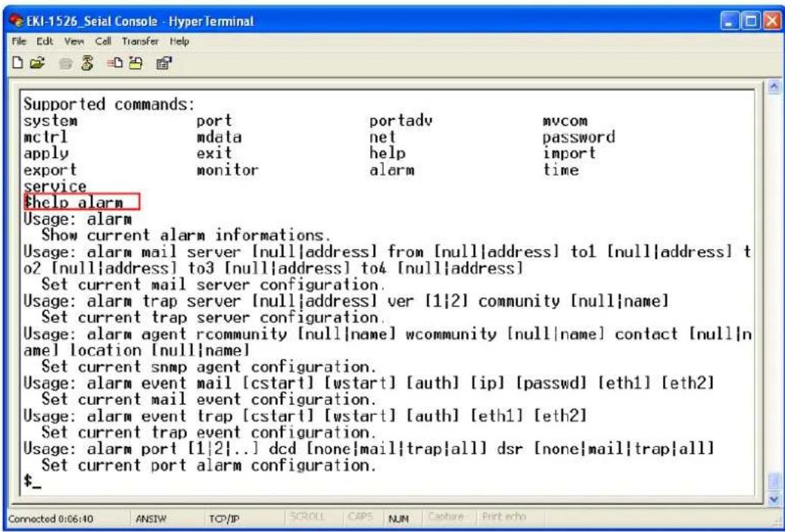This screenshot has height=532, width=785.
Task: Click the "service" command text
Action: [x=55, y=186]
